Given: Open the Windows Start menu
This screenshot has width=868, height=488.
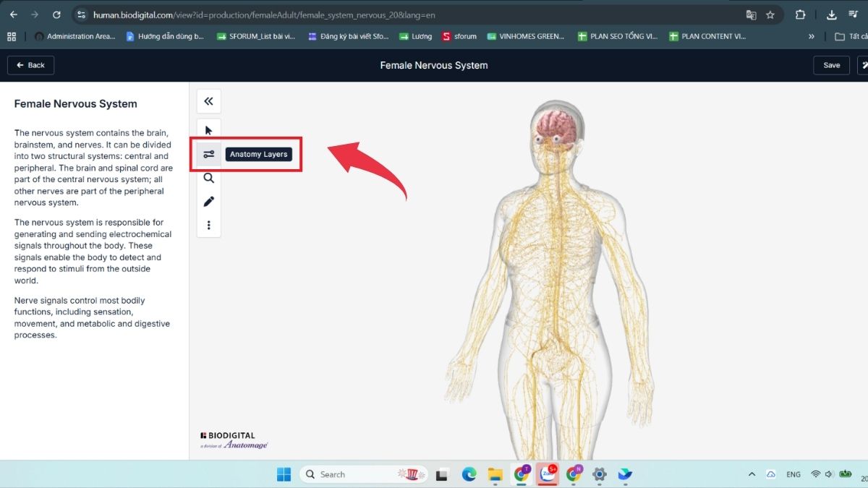Looking at the screenshot, I should 284,474.
